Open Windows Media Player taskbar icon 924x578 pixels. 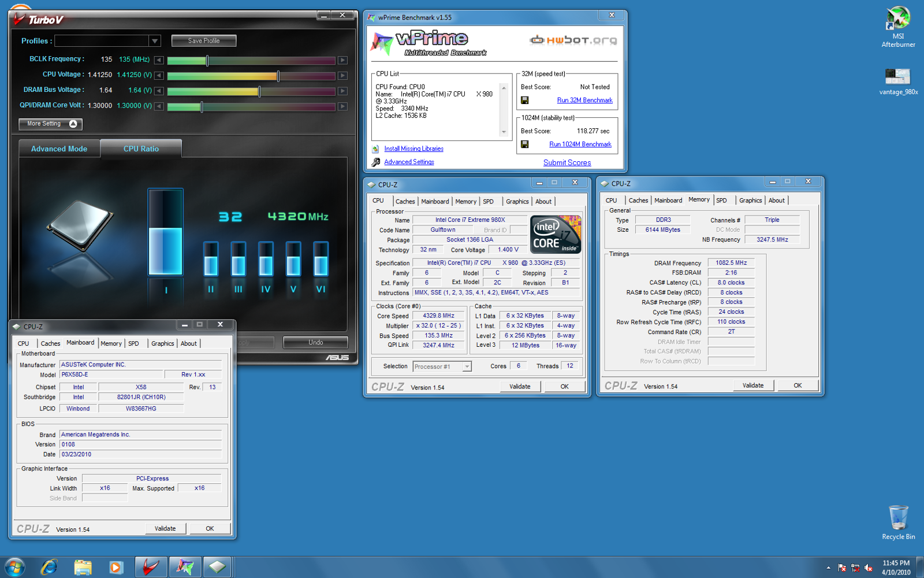click(x=115, y=567)
